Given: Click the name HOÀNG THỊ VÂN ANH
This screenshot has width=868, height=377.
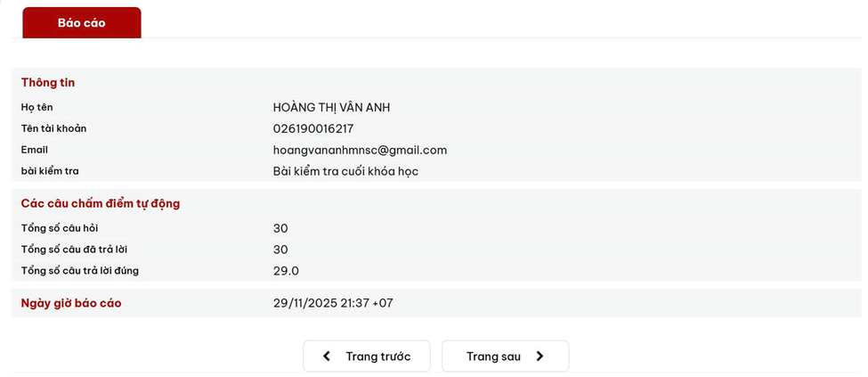Looking at the screenshot, I should (331, 108).
